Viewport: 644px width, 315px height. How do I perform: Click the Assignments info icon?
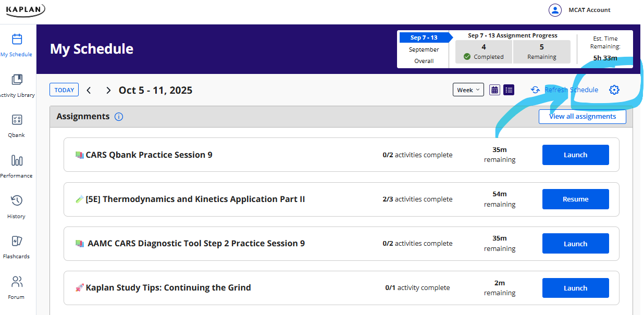(119, 117)
